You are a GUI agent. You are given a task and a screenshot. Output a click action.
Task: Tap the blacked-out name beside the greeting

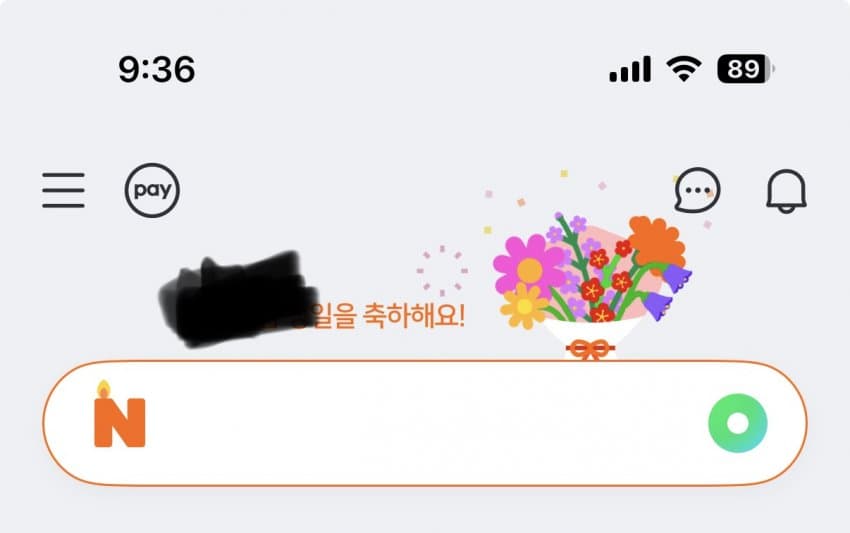pyautogui.click(x=239, y=298)
